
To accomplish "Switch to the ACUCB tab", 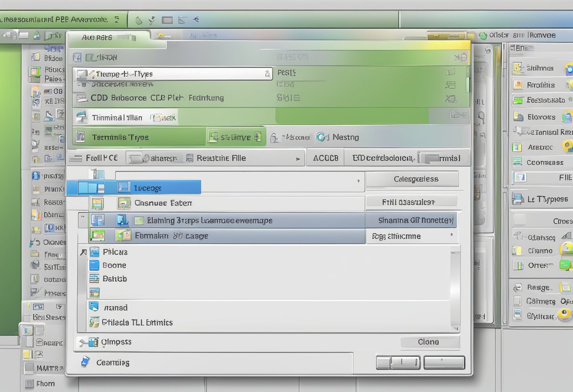I will click(325, 158).
